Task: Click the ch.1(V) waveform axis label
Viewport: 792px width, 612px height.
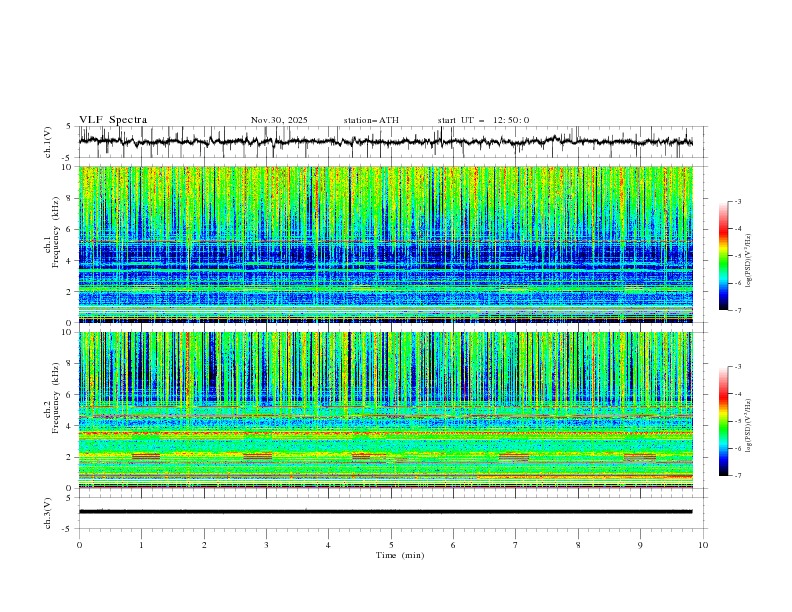Action: (48, 142)
